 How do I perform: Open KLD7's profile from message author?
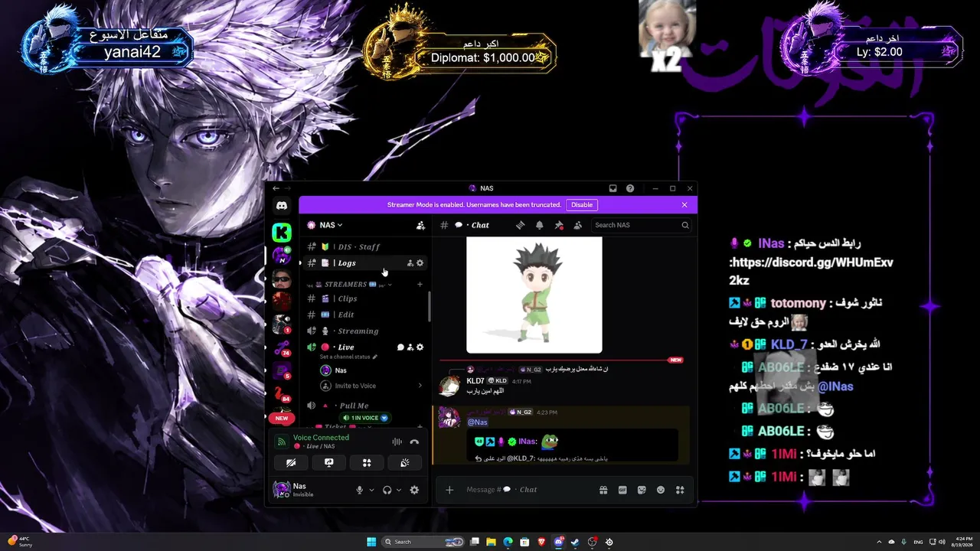click(475, 380)
